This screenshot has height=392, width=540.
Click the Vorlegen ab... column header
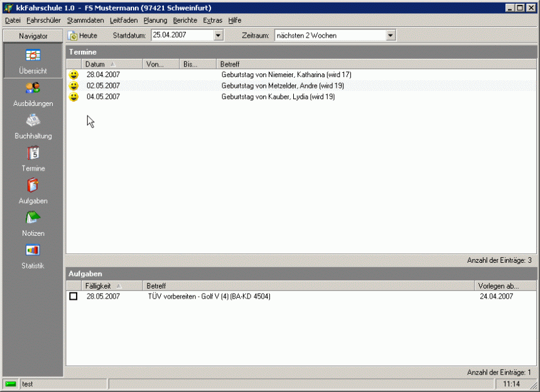(x=505, y=286)
